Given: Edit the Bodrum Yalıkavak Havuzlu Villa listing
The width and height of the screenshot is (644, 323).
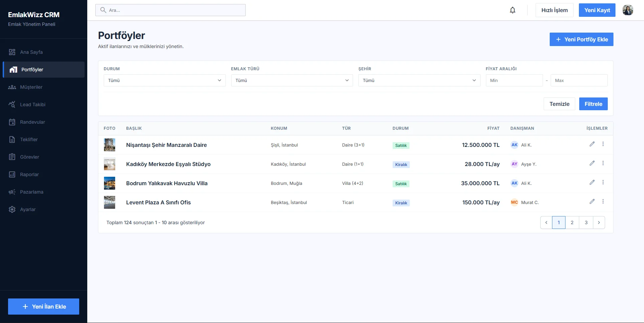Looking at the screenshot, I should 592,182.
